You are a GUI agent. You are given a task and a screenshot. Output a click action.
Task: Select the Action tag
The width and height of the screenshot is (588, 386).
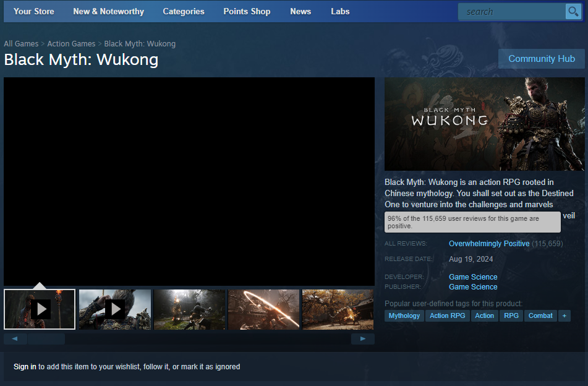point(484,316)
